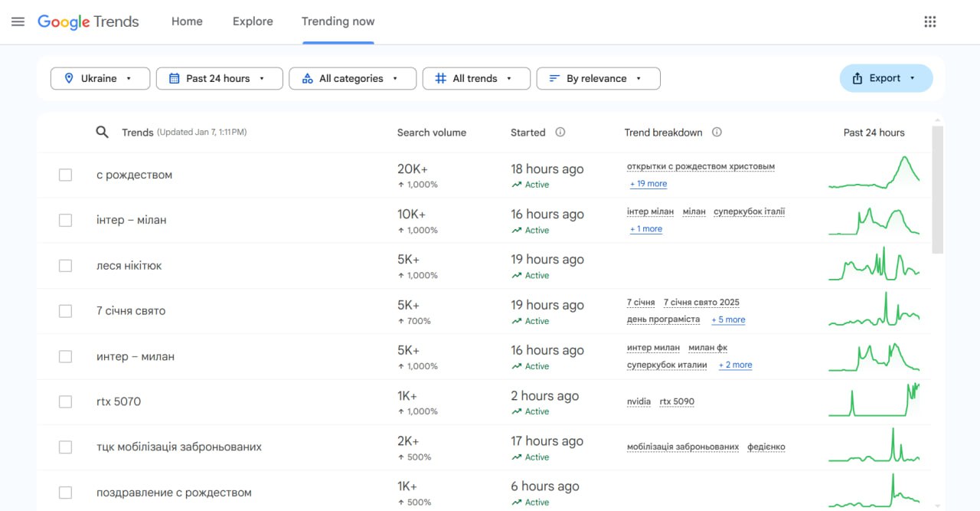Click the Active trend icon for с рождеством

pos(517,185)
